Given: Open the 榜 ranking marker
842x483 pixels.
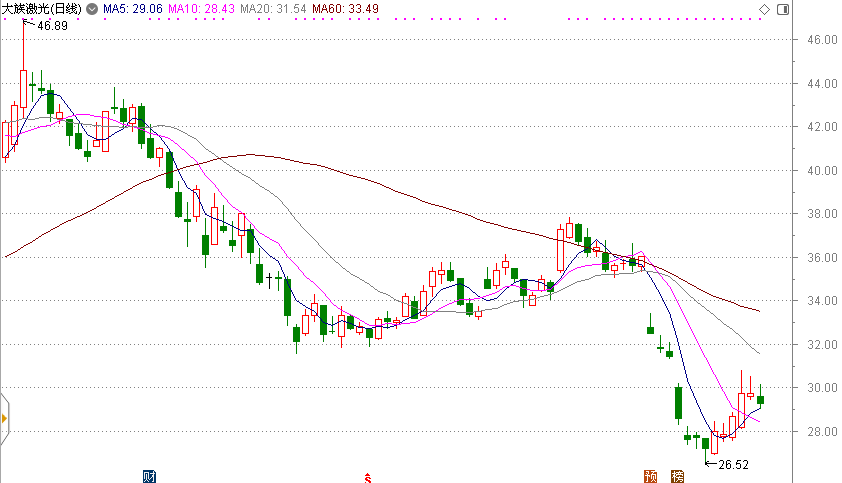Looking at the screenshot, I should coord(678,476).
